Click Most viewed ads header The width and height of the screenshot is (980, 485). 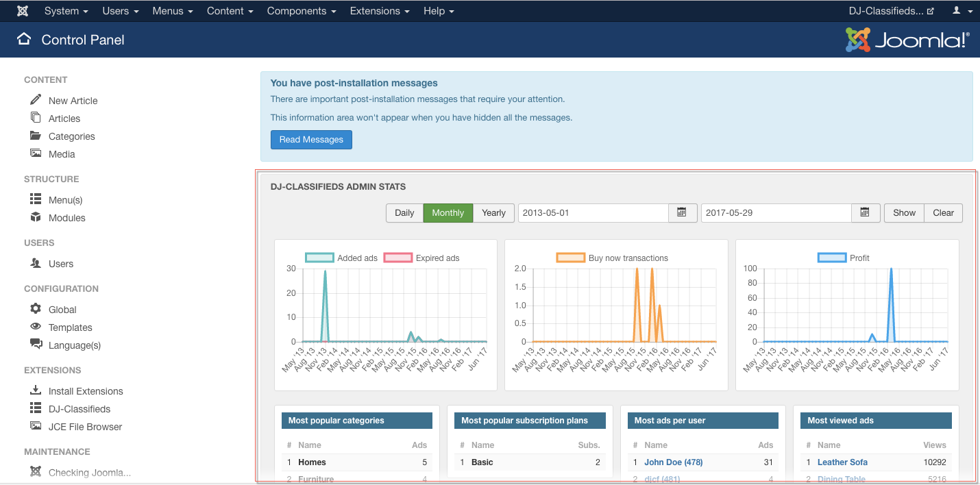(x=876, y=421)
